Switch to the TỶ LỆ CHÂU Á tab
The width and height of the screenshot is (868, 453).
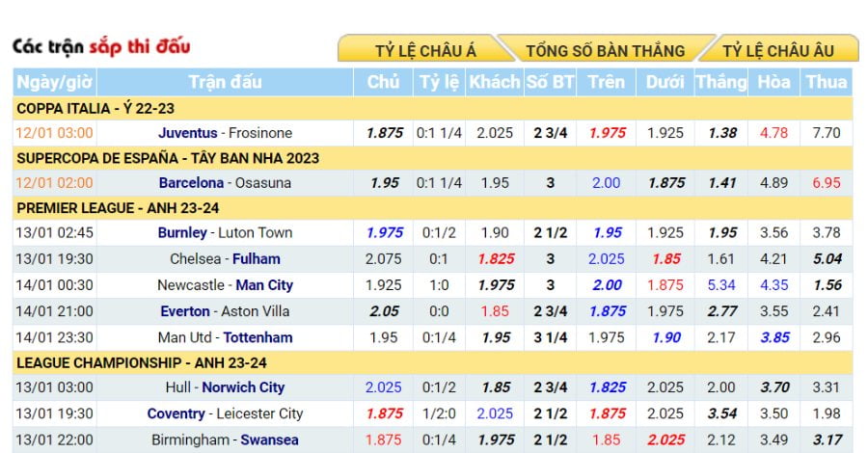coord(425,50)
